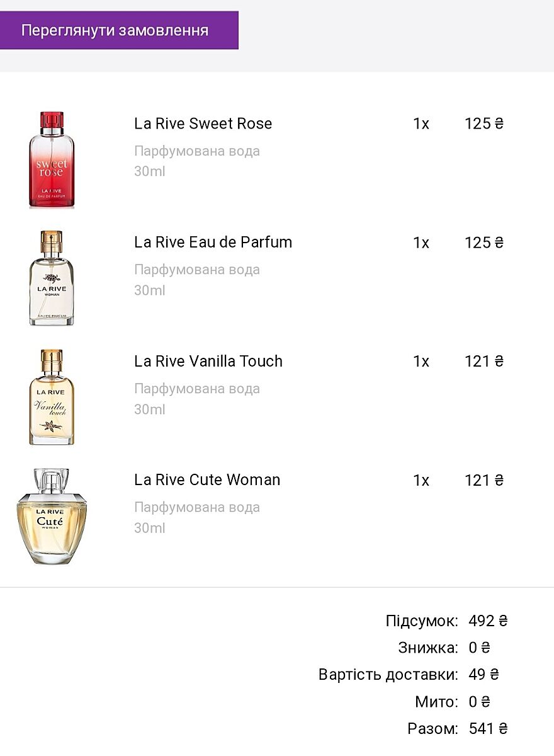Image resolution: width=554 pixels, height=756 pixels.
Task: Click the Знижка discount label
Action: click(x=428, y=648)
